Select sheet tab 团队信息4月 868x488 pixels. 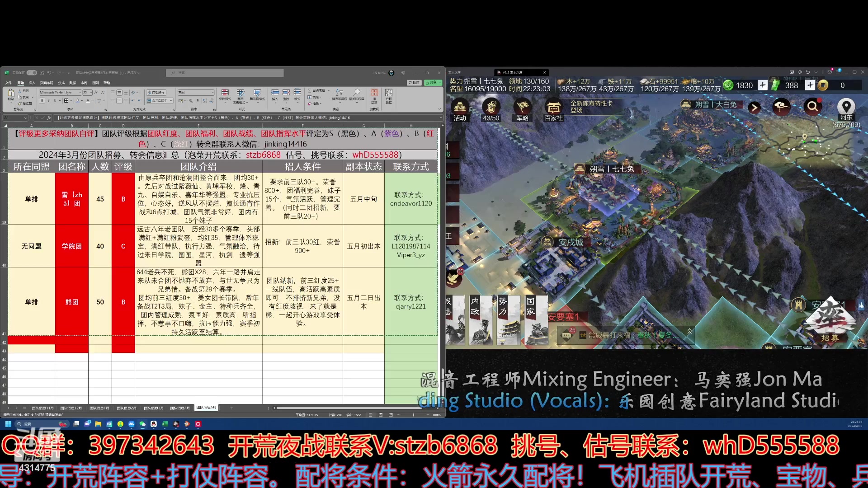[180, 408]
